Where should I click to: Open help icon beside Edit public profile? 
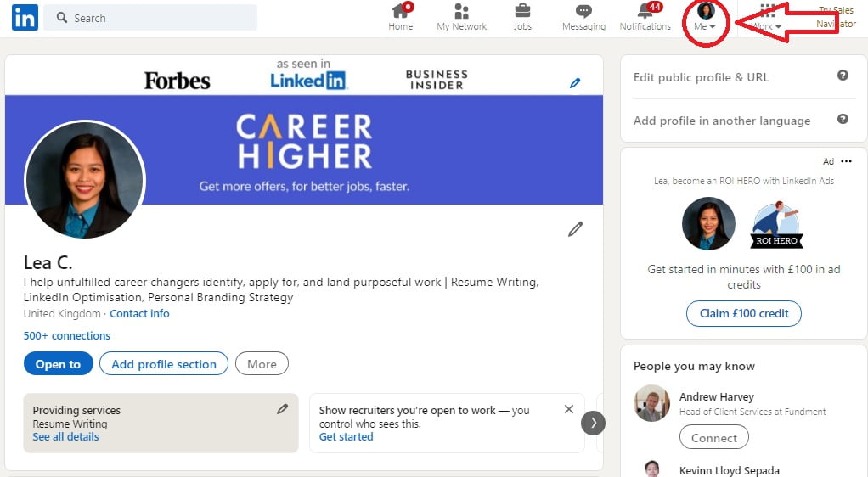point(843,76)
